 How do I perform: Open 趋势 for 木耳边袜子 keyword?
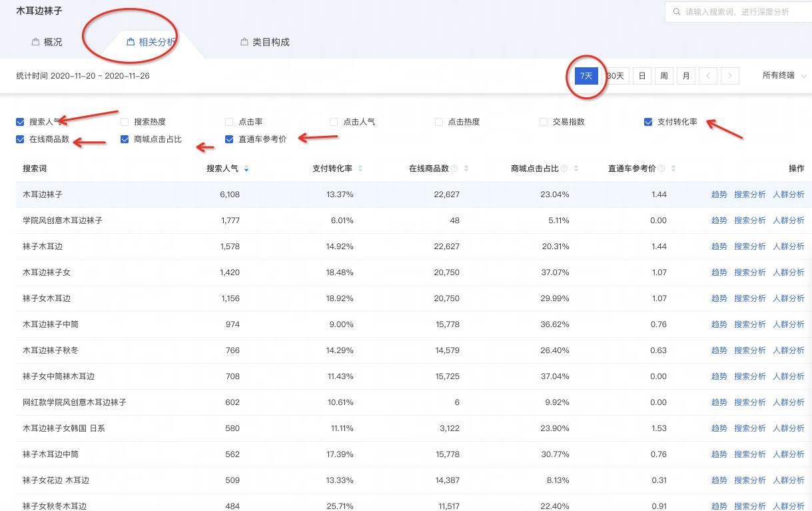point(719,194)
